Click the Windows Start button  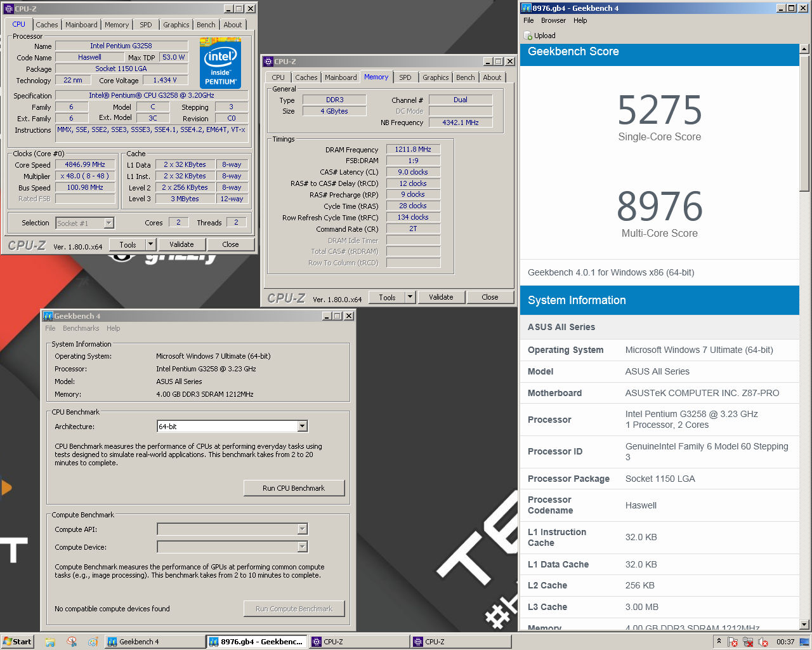(17, 642)
